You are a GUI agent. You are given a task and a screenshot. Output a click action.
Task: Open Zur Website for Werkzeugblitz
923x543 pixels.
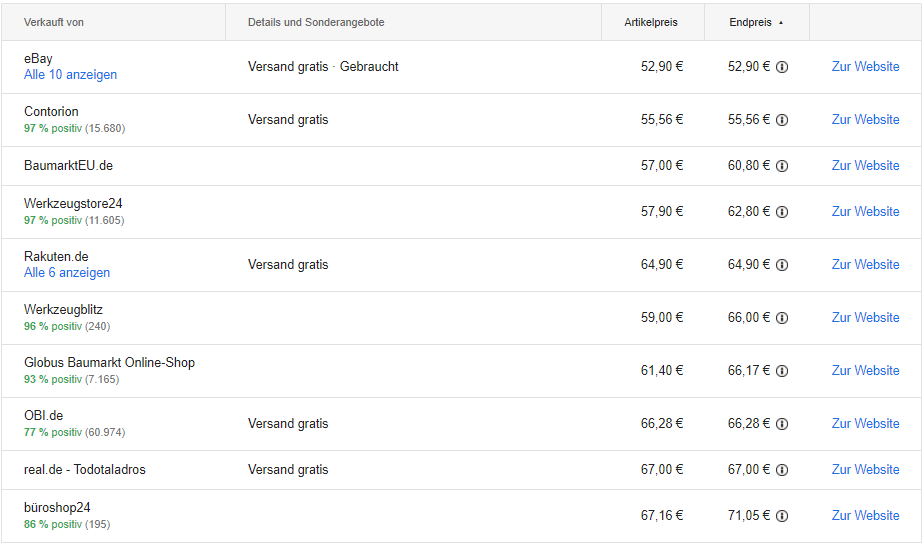[865, 317]
